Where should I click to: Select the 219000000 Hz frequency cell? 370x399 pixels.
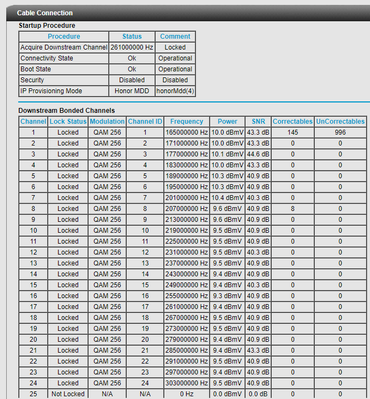point(187,230)
